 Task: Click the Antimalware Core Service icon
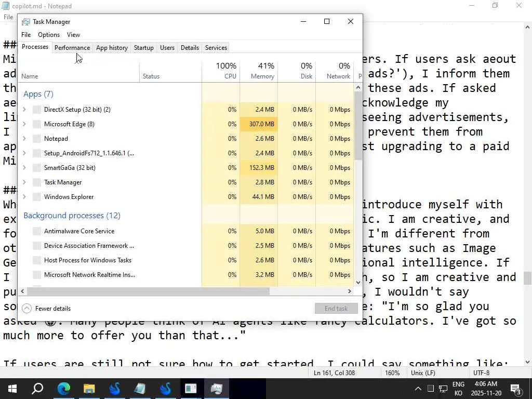pos(37,231)
